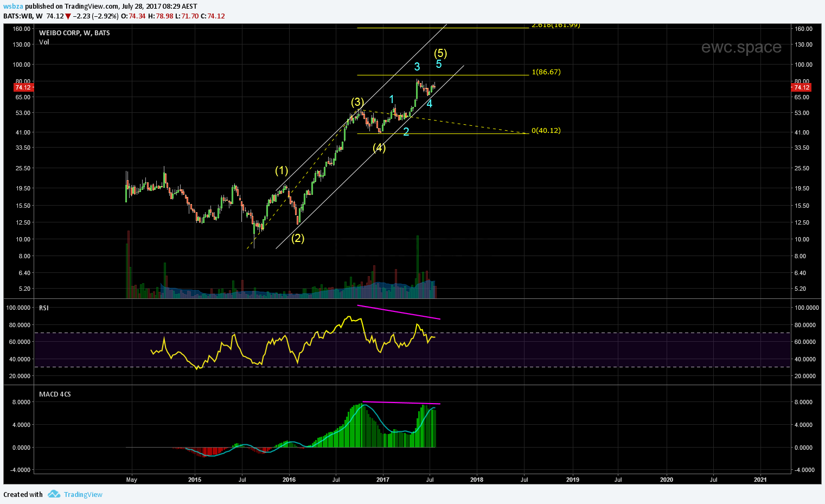Open the TradingView link in footer
The height and width of the screenshot is (504, 825).
pos(83,494)
